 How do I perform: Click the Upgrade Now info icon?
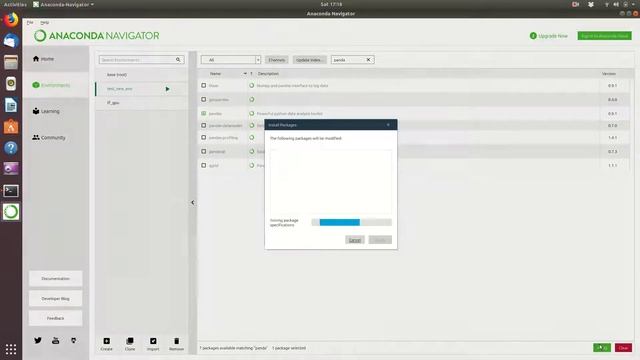click(x=533, y=36)
